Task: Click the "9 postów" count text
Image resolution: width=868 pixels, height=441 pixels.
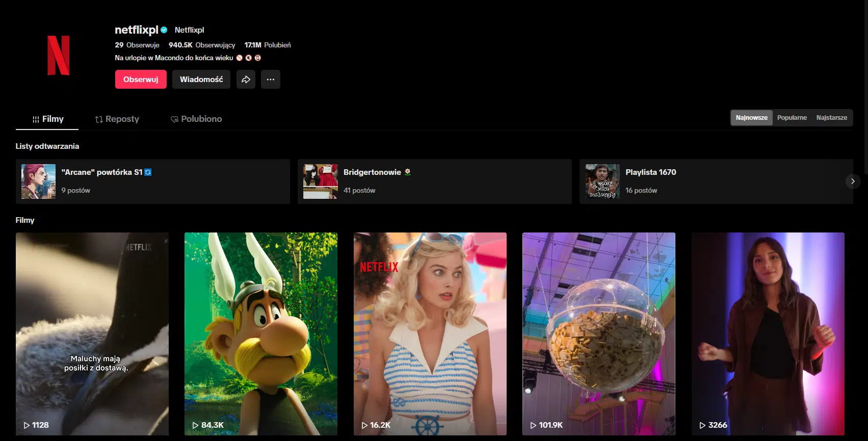Action: coord(76,190)
